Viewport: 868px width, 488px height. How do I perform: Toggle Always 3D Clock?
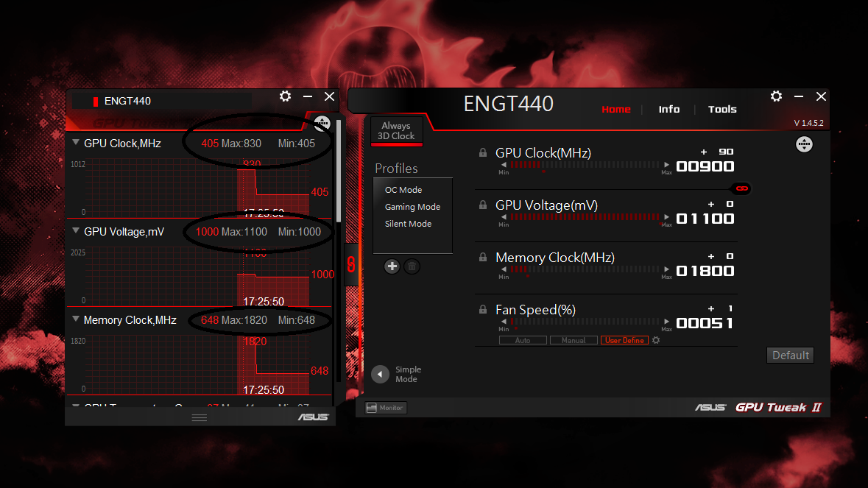point(396,131)
